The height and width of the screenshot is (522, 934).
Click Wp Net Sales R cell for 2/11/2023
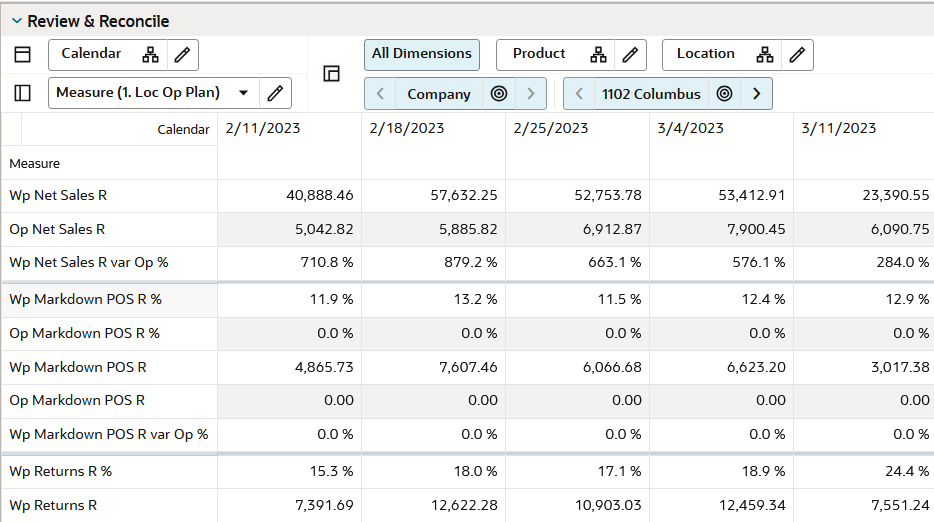click(x=289, y=195)
